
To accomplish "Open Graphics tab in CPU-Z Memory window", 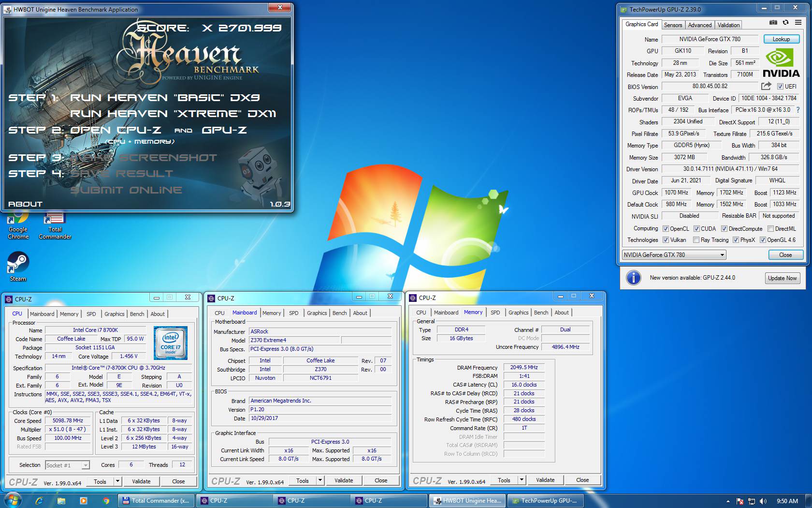I will point(518,313).
